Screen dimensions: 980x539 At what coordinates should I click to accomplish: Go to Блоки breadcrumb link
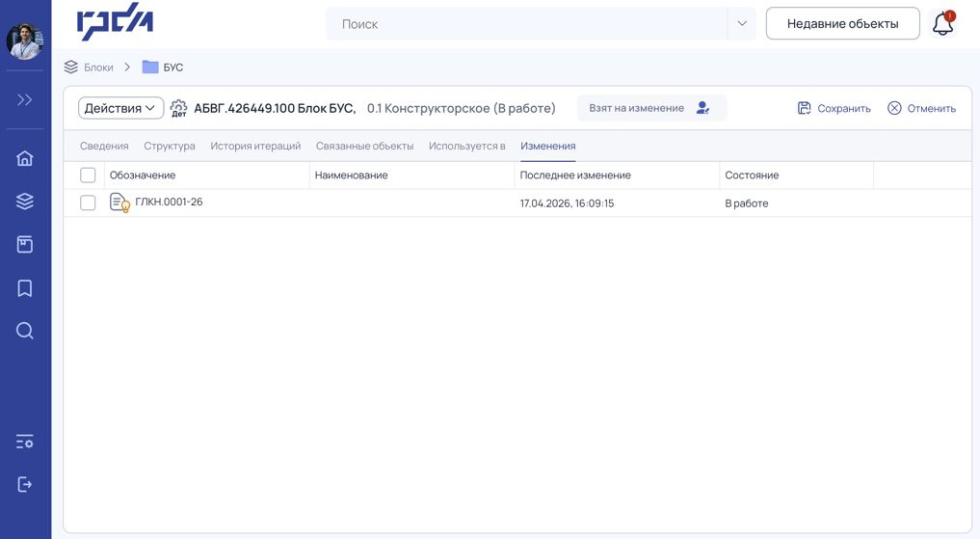pyautogui.click(x=98, y=67)
